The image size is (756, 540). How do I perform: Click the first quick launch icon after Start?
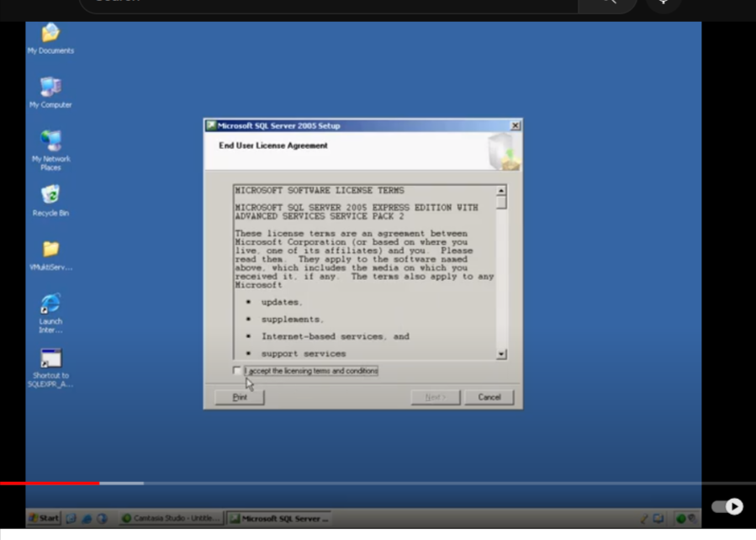[71, 519]
